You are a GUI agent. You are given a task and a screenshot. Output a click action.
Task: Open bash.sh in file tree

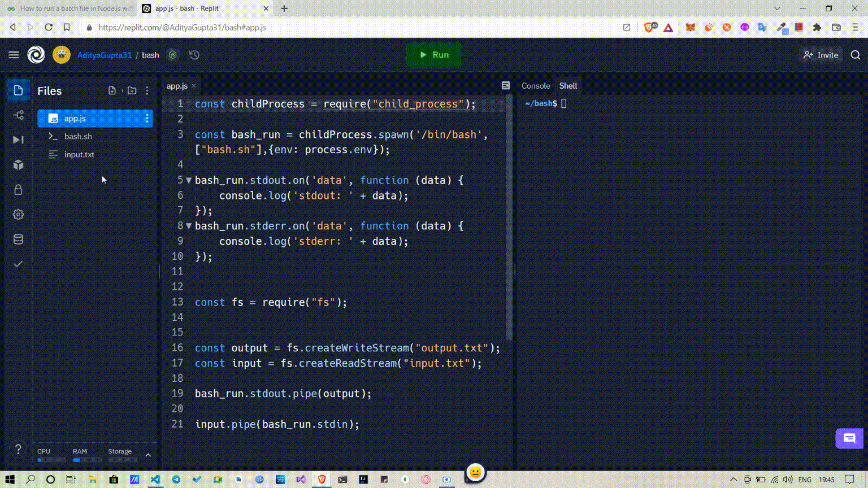click(x=95, y=136)
